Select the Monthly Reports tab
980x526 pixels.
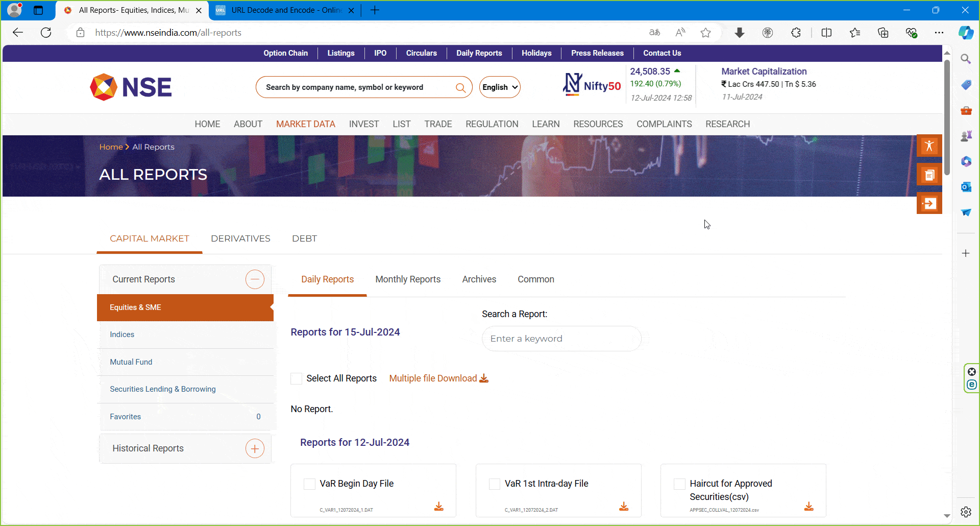(408, 279)
